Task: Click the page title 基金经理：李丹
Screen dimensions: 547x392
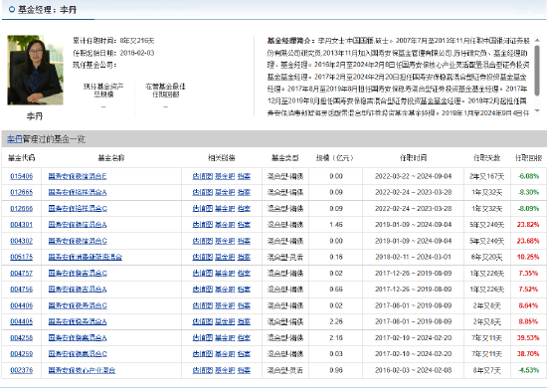Action: (47, 10)
